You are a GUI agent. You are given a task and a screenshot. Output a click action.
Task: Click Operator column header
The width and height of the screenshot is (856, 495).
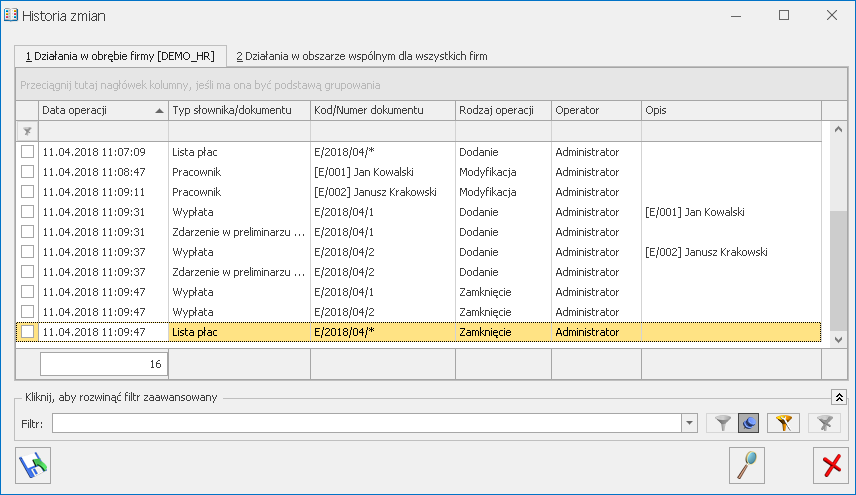pos(596,110)
